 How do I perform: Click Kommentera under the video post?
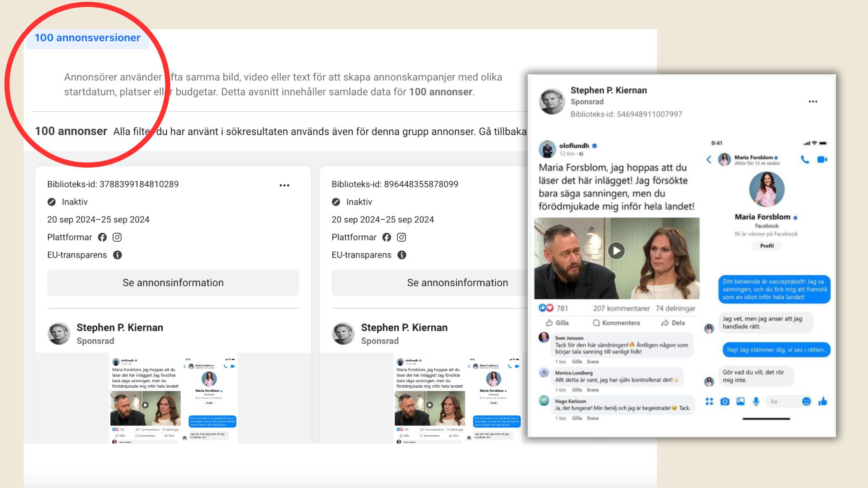coord(616,323)
